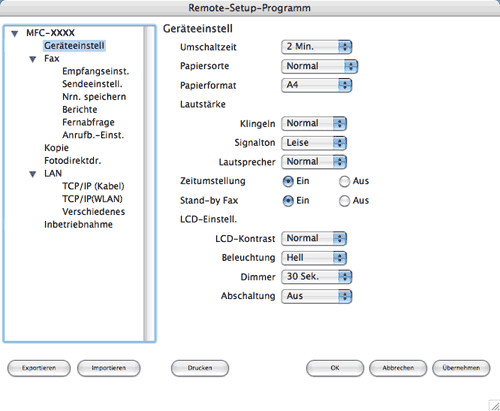Open the Umschaltzeit dropdown

coord(316,47)
